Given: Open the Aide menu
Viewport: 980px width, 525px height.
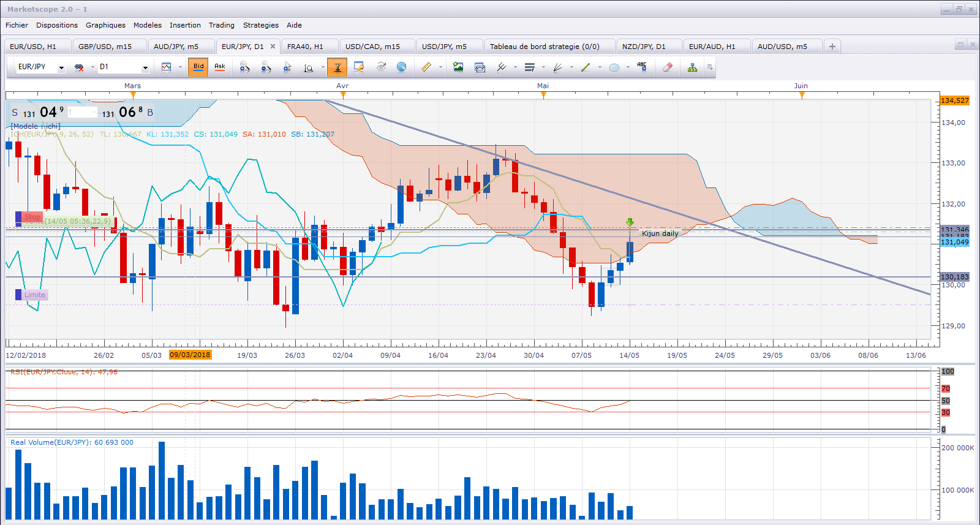Looking at the screenshot, I should click(294, 25).
